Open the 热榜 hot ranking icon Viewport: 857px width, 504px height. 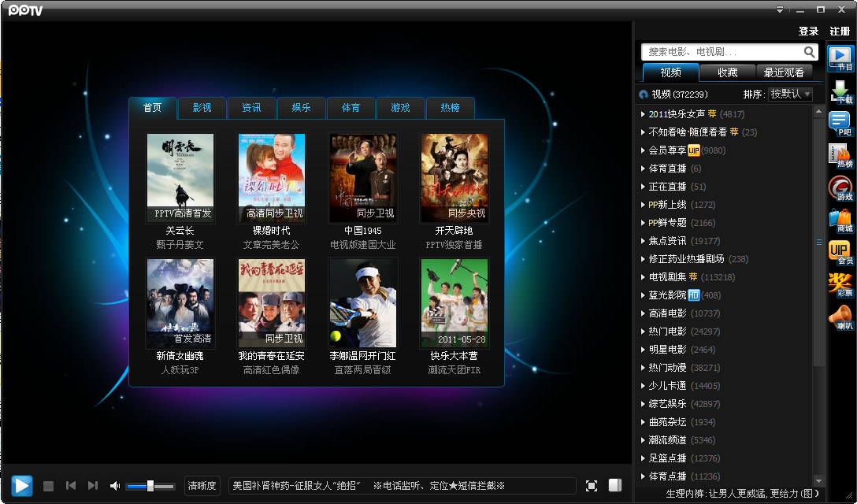click(841, 157)
